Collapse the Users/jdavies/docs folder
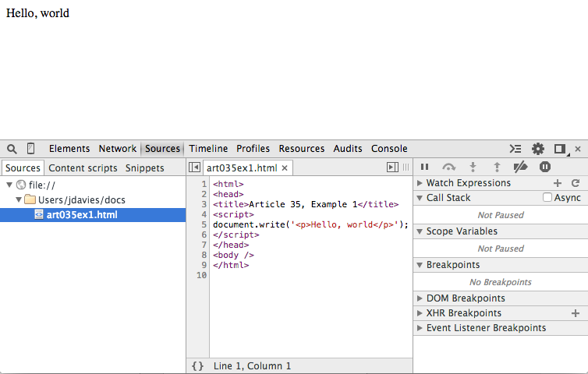 tap(19, 199)
